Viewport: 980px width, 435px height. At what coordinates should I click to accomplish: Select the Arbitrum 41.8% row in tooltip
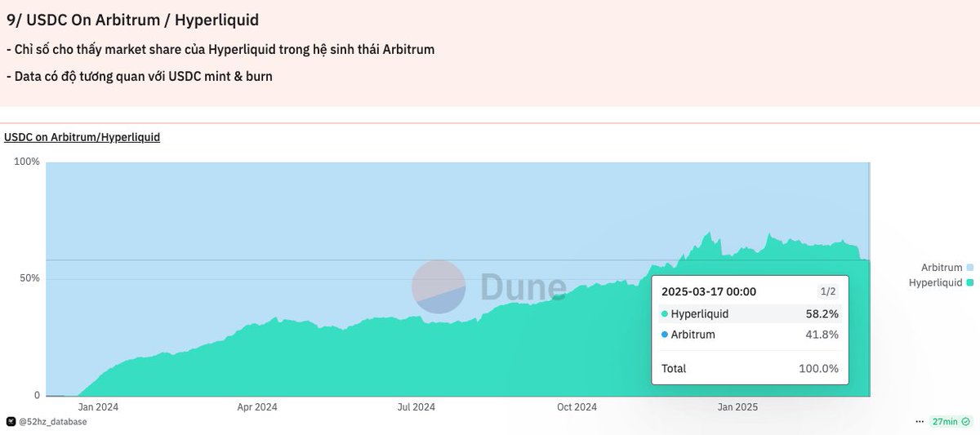point(750,335)
